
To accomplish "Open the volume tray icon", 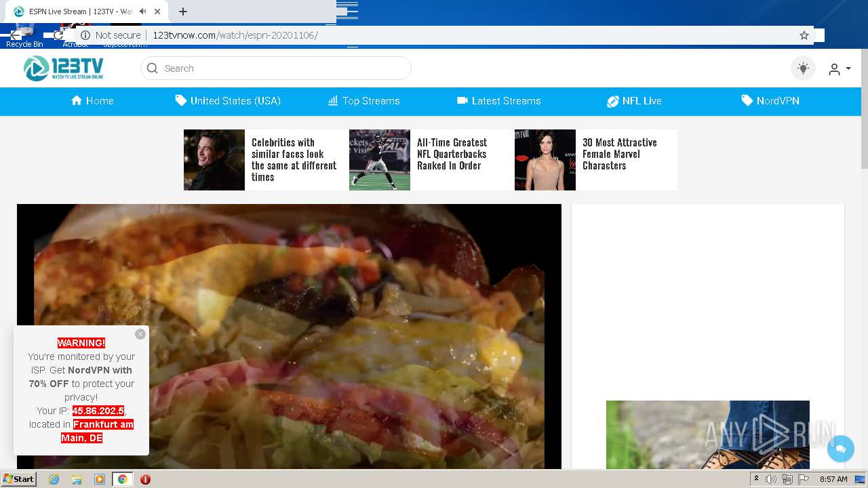I will [771, 479].
